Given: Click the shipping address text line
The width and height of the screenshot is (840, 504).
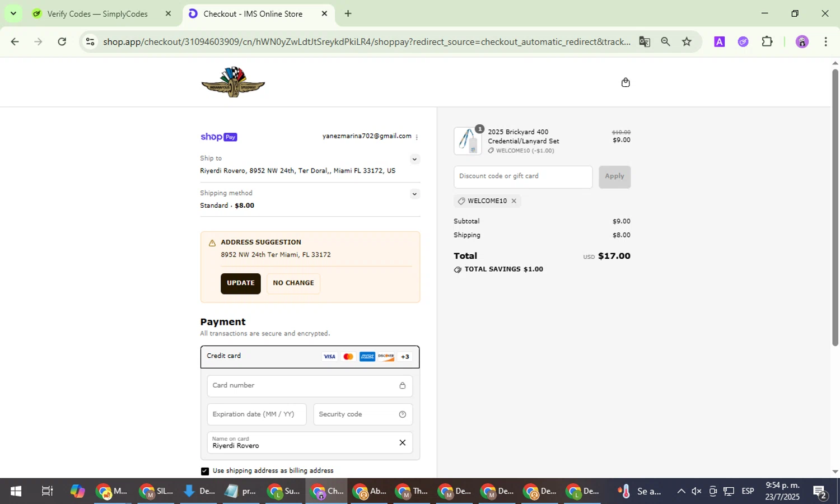Looking at the screenshot, I should point(298,171).
